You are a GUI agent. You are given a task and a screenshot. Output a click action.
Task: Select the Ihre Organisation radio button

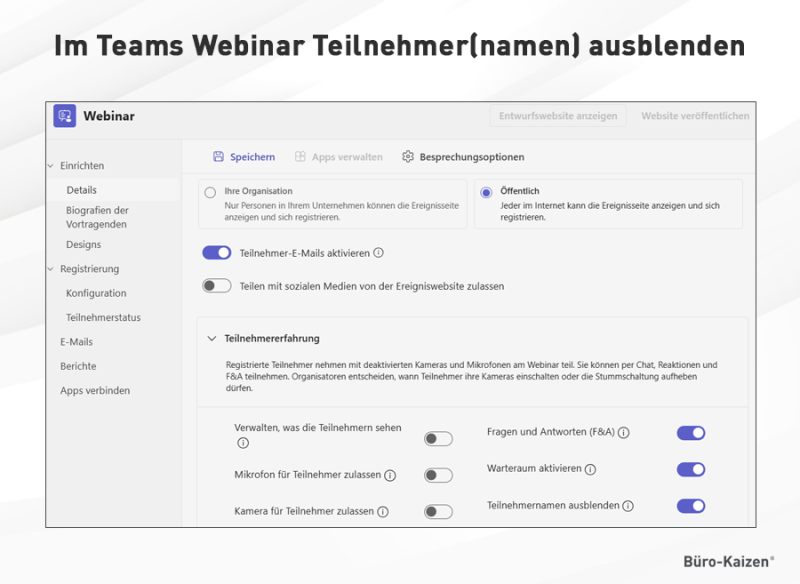(x=210, y=192)
